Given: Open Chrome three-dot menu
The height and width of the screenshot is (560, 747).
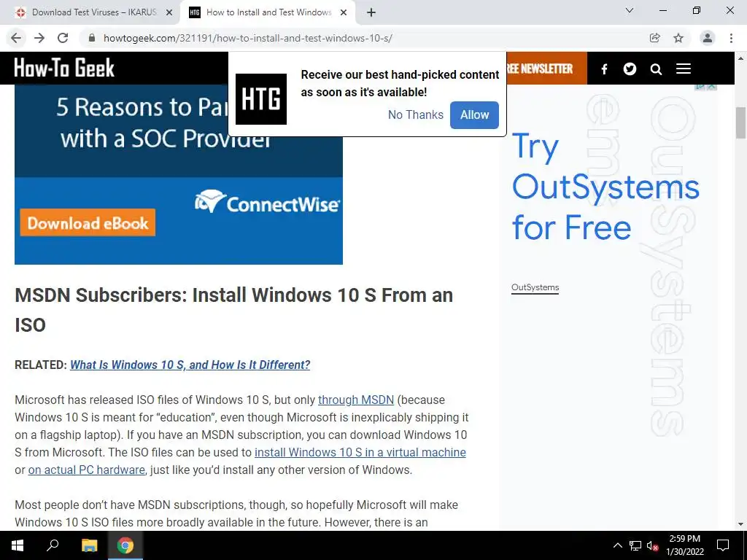Looking at the screenshot, I should (731, 38).
